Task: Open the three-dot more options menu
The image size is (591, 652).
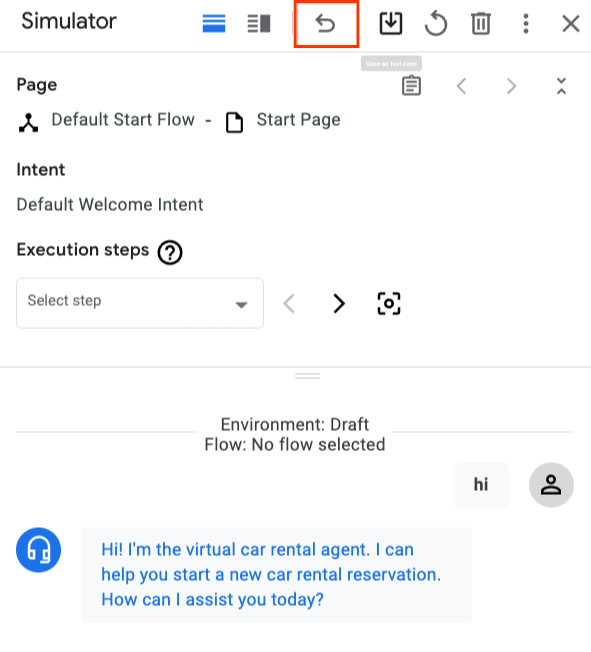Action: click(526, 23)
